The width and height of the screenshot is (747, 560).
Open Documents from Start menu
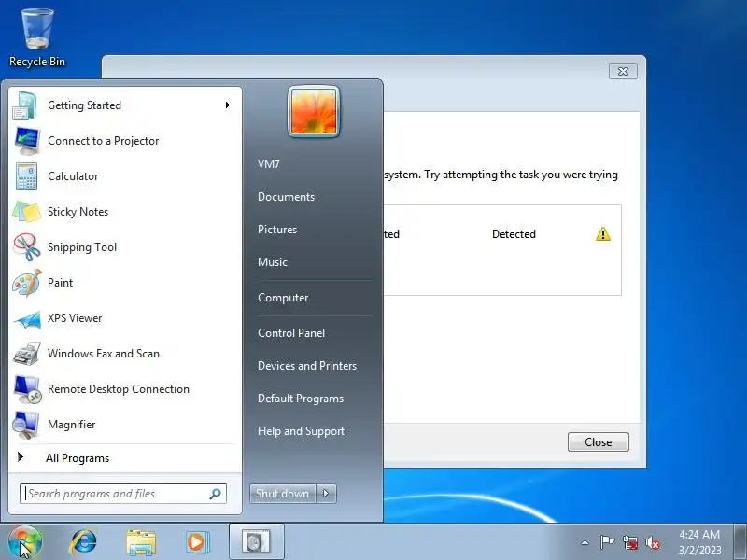pos(286,197)
